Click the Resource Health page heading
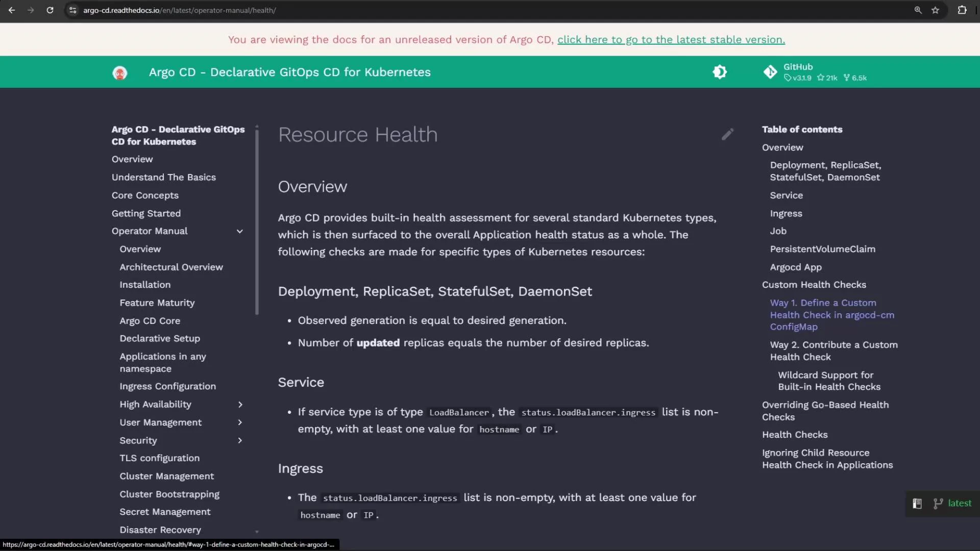This screenshot has width=980, height=551. pos(357,135)
